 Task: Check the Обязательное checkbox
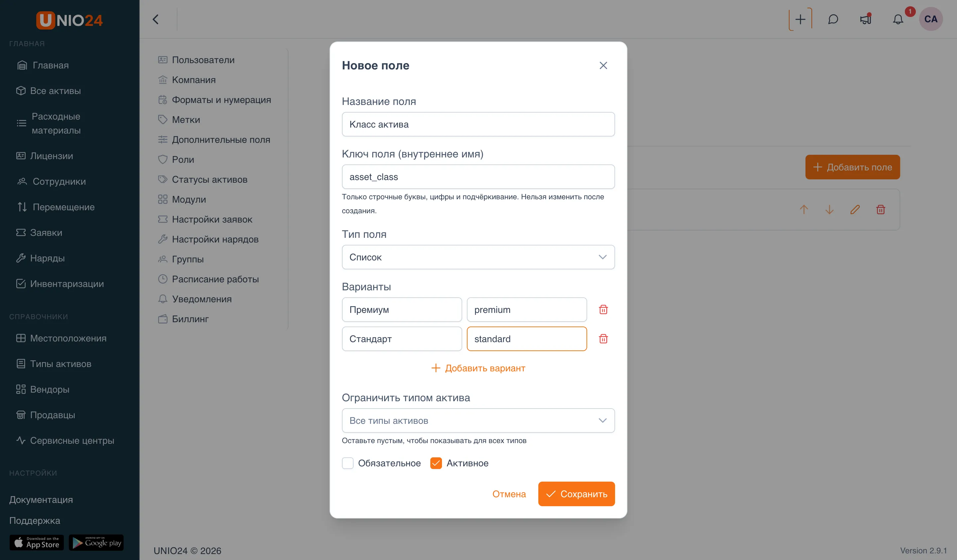[x=348, y=463]
